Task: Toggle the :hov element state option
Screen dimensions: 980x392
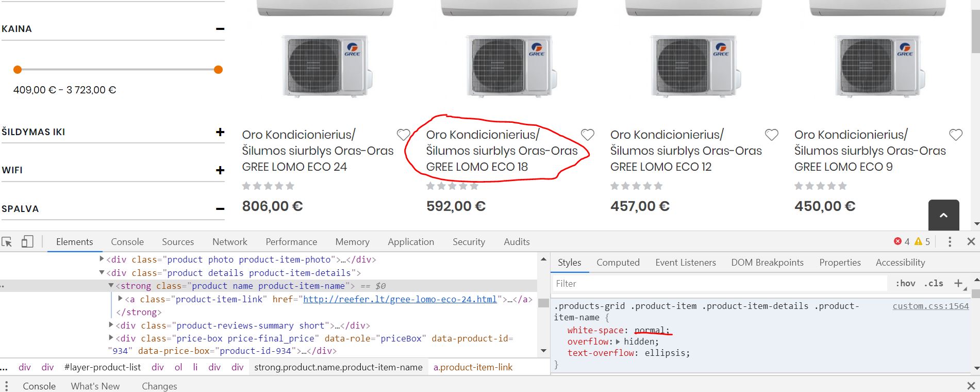Action: (x=905, y=283)
